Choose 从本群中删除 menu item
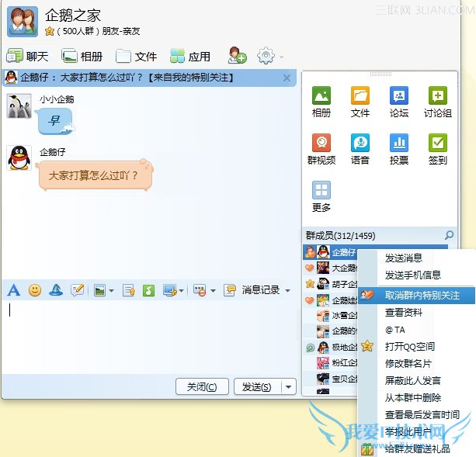 417,397
